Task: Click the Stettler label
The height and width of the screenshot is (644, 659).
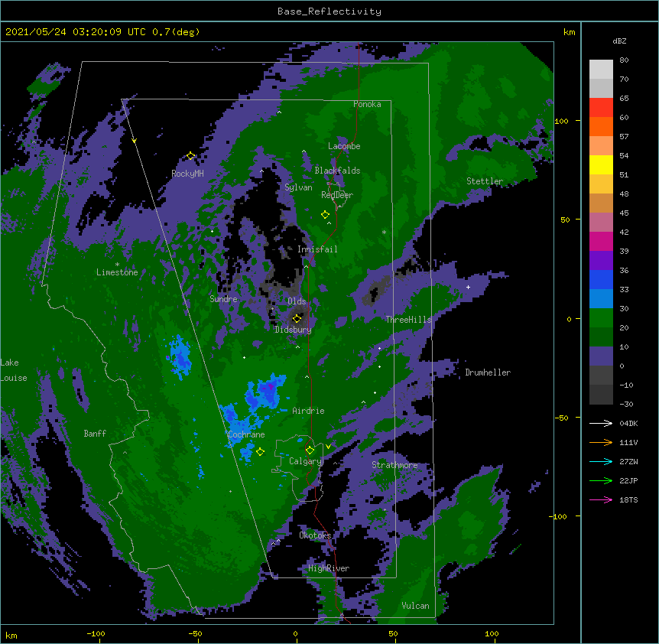Action: [x=484, y=181]
